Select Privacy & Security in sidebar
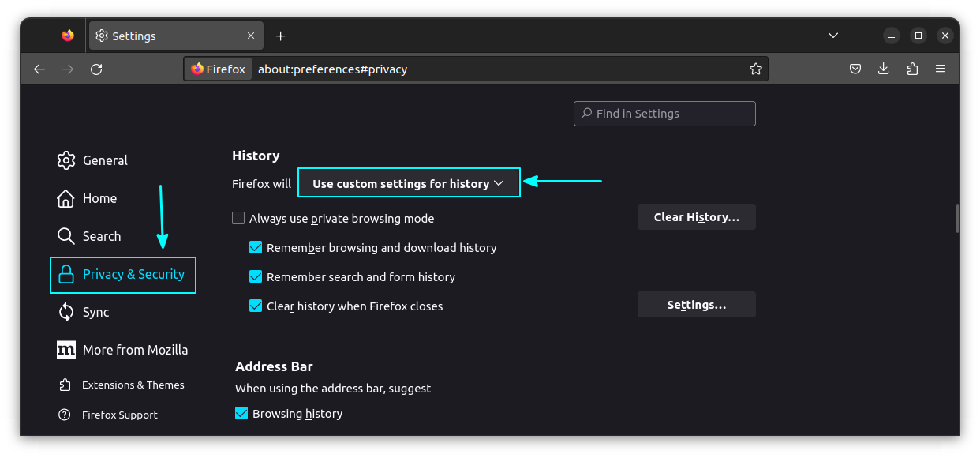This screenshot has height=458, width=980. 123,275
